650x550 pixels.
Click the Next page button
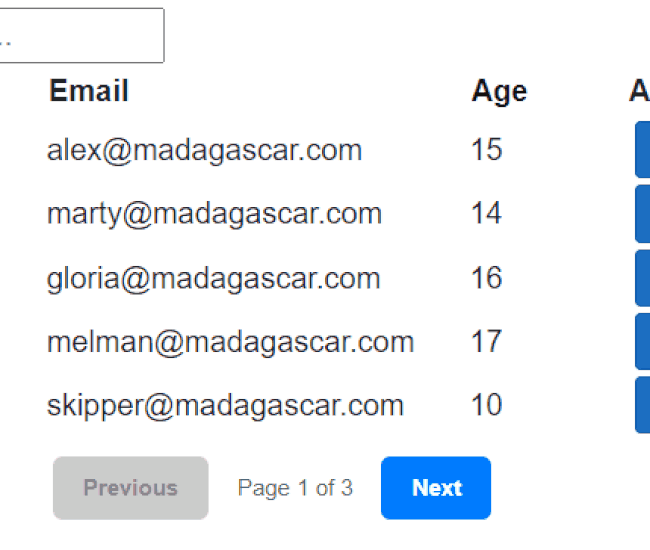coord(436,488)
